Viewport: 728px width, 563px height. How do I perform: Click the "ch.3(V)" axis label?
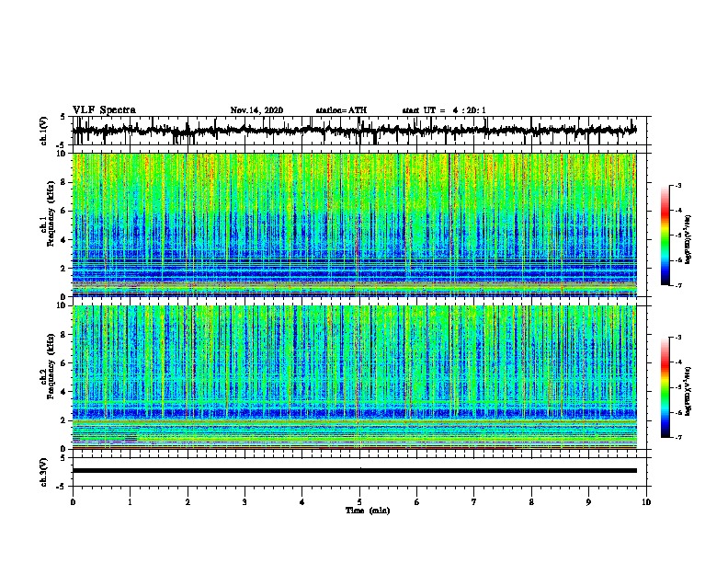44,472
